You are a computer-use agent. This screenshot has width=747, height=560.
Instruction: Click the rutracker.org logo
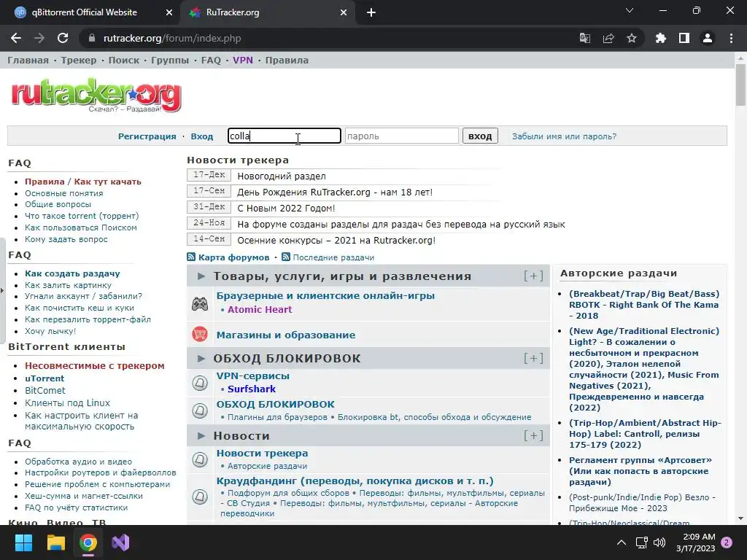click(96, 96)
